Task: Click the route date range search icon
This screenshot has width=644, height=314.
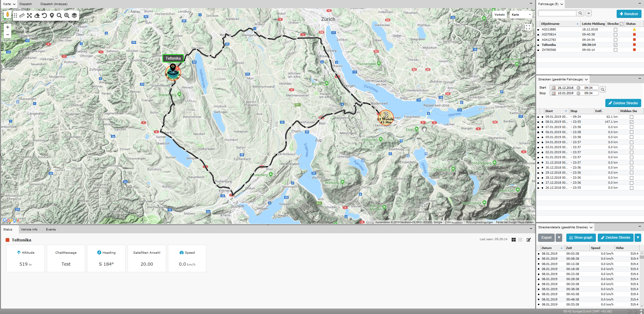Action: pyautogui.click(x=603, y=89)
